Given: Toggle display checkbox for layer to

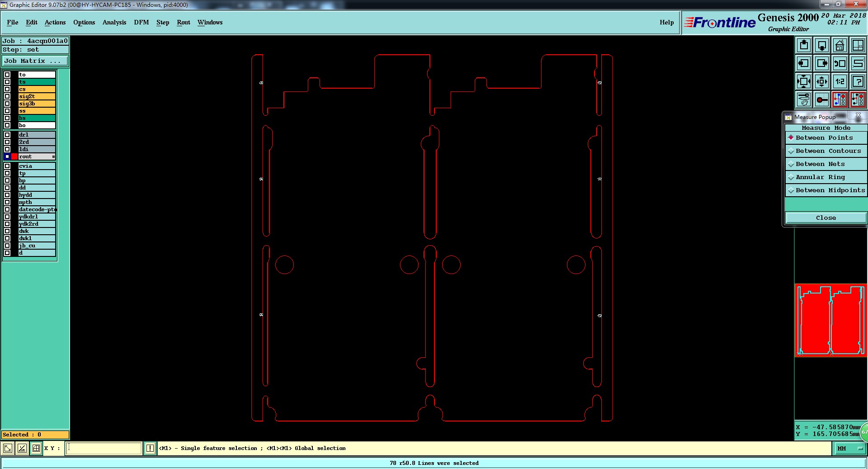Looking at the screenshot, I should [7, 75].
